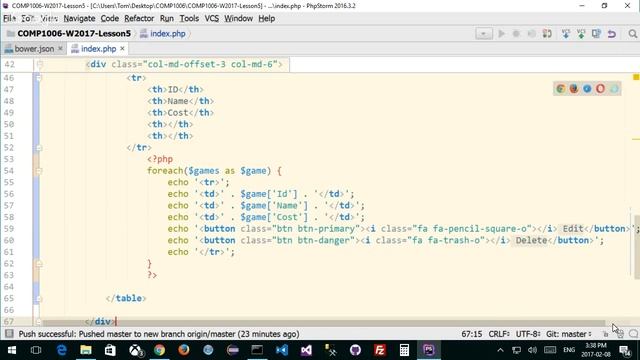Click the lock icon in status bar
The image size is (640, 360).
(x=606, y=334)
